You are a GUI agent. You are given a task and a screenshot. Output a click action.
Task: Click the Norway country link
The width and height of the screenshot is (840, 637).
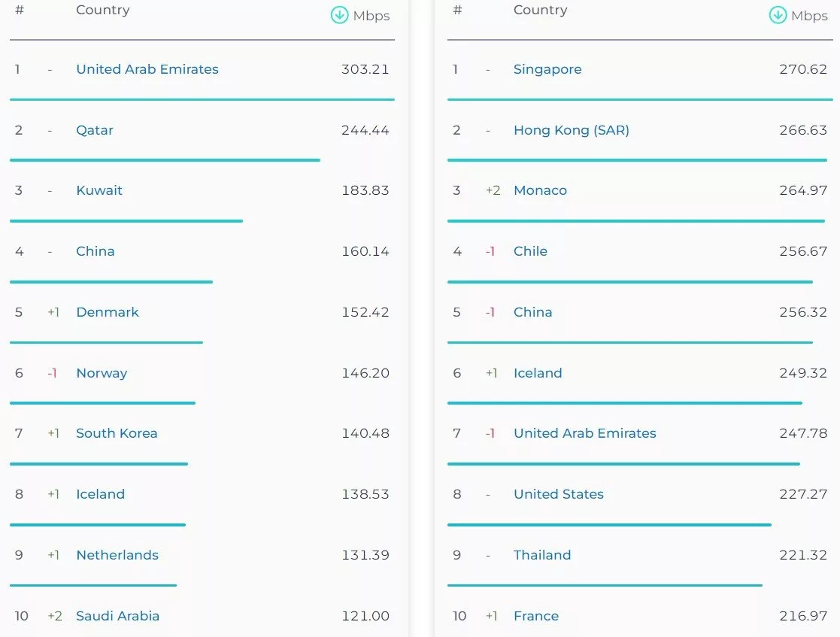point(102,373)
